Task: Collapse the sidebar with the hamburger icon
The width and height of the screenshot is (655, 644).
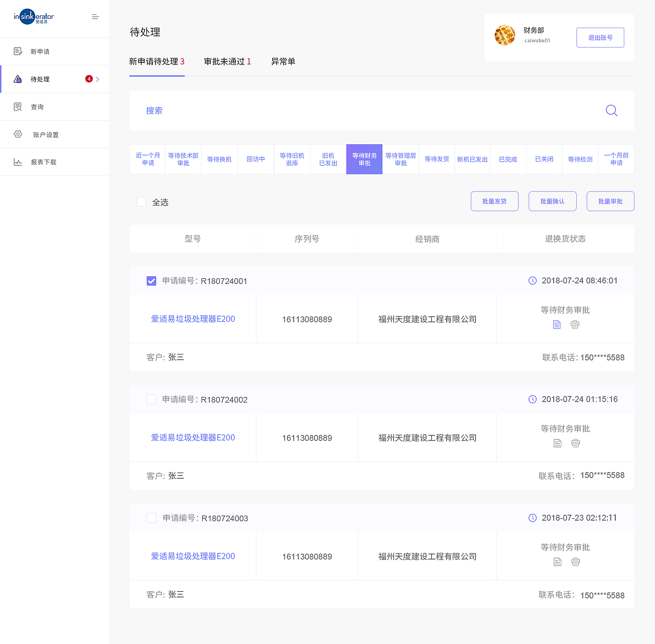Action: click(x=95, y=16)
